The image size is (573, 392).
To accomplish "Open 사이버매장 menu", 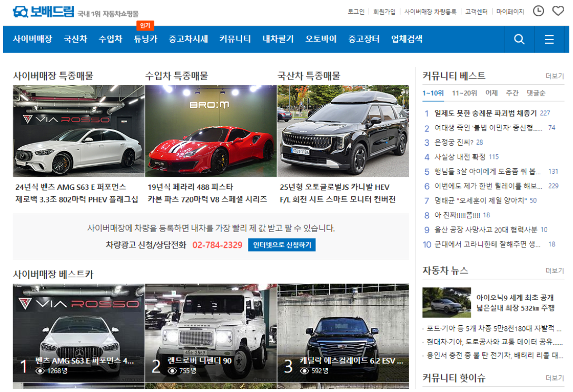I will 33,39.
